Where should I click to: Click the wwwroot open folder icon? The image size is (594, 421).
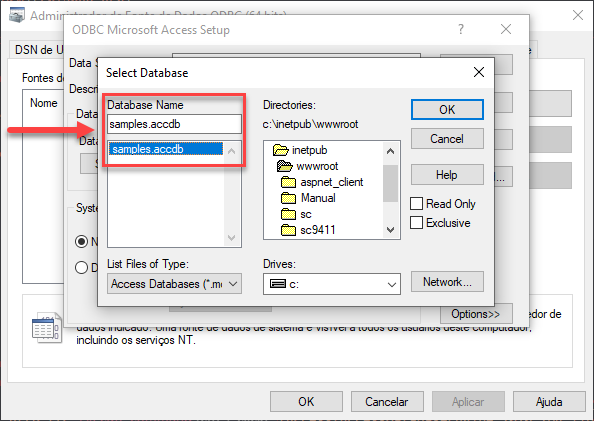coord(285,166)
